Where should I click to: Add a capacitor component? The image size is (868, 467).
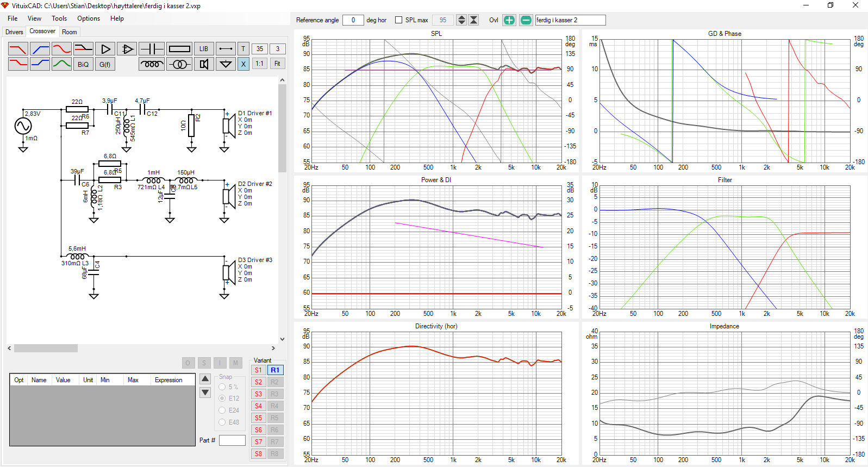click(152, 49)
